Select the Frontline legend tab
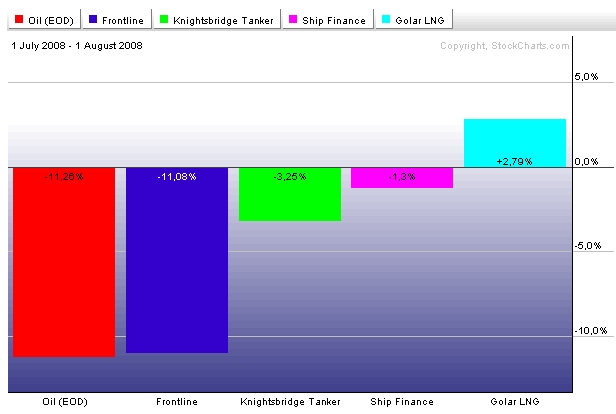616x414 pixels. click(x=117, y=19)
